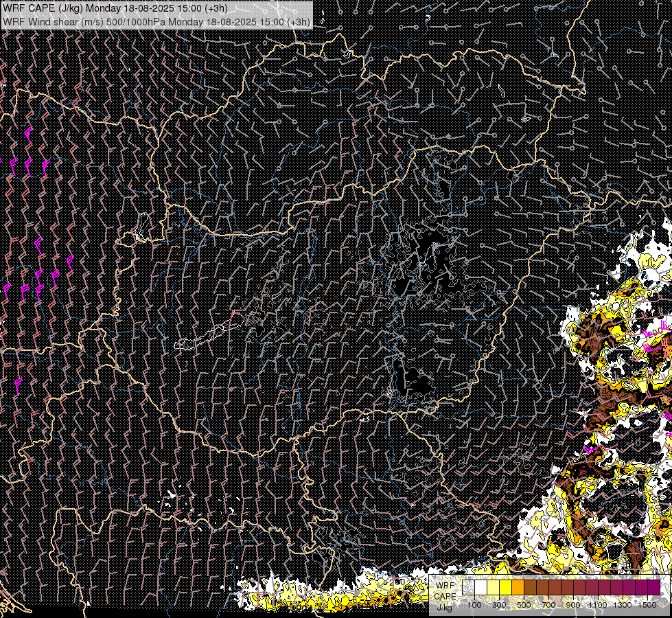Click the elongated Lake Balaton outline

[209, 332]
